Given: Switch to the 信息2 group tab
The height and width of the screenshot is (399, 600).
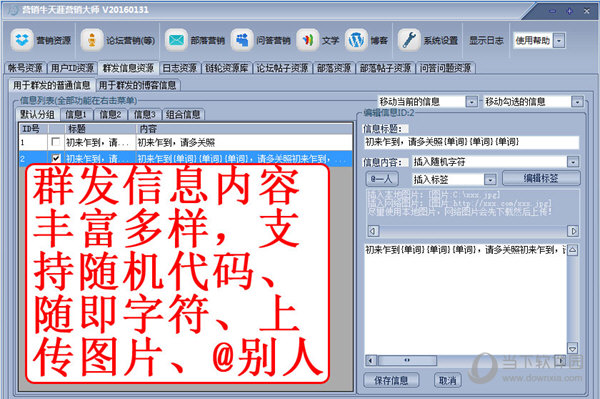Looking at the screenshot, I should tap(110, 114).
